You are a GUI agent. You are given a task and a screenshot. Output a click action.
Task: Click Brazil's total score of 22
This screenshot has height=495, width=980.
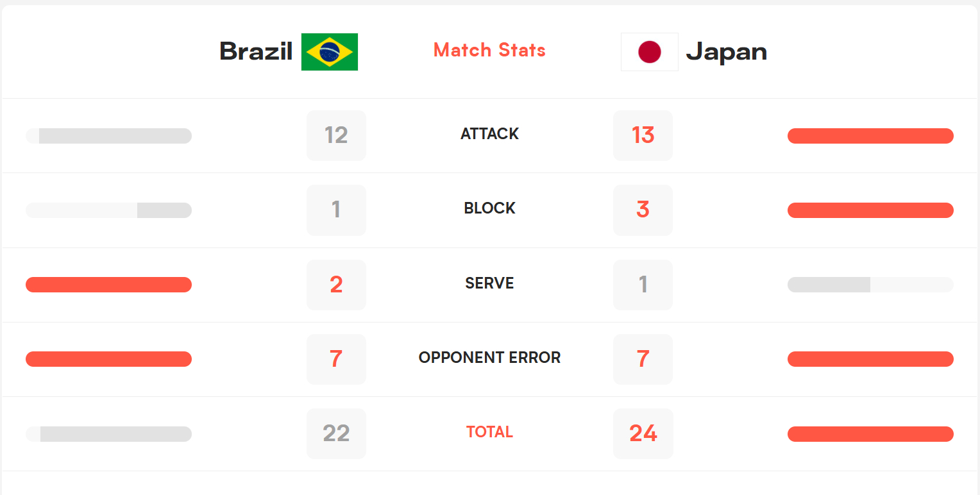pos(336,433)
